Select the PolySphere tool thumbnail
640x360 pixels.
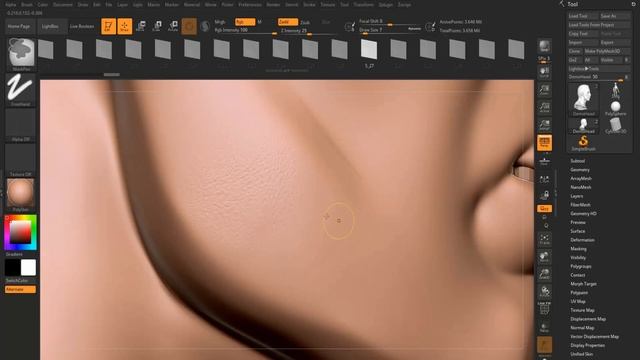click(x=616, y=108)
